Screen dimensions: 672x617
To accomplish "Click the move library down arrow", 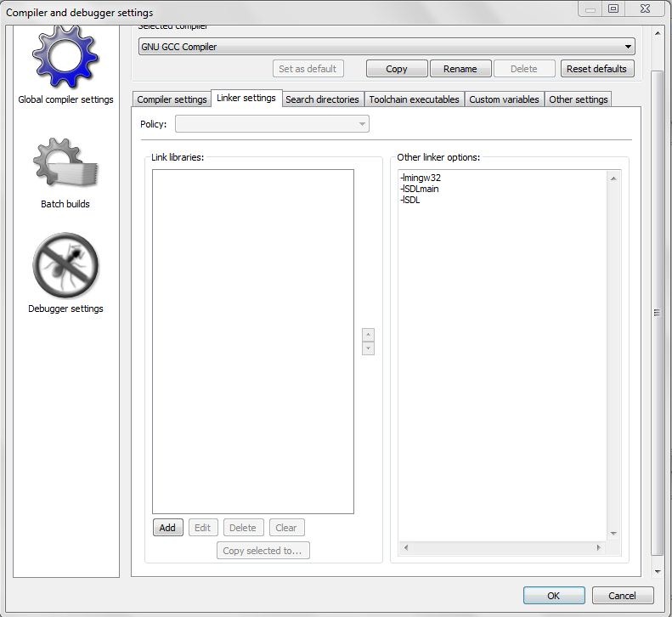I will (368, 348).
